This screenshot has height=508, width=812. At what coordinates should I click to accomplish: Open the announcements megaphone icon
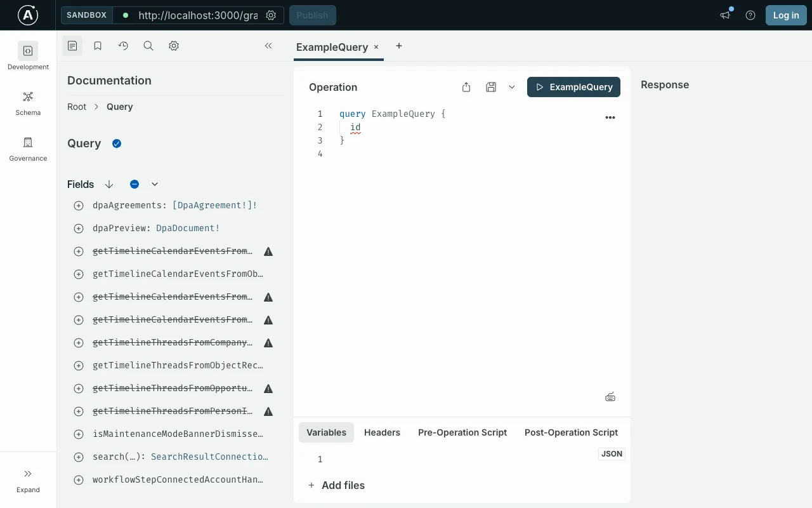(x=725, y=15)
